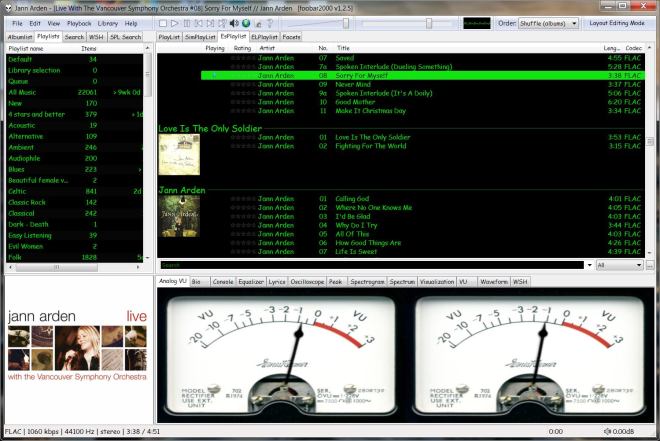Click the Love Is The Only Soldier album cover
This screenshot has width=660, height=441.
(179, 154)
